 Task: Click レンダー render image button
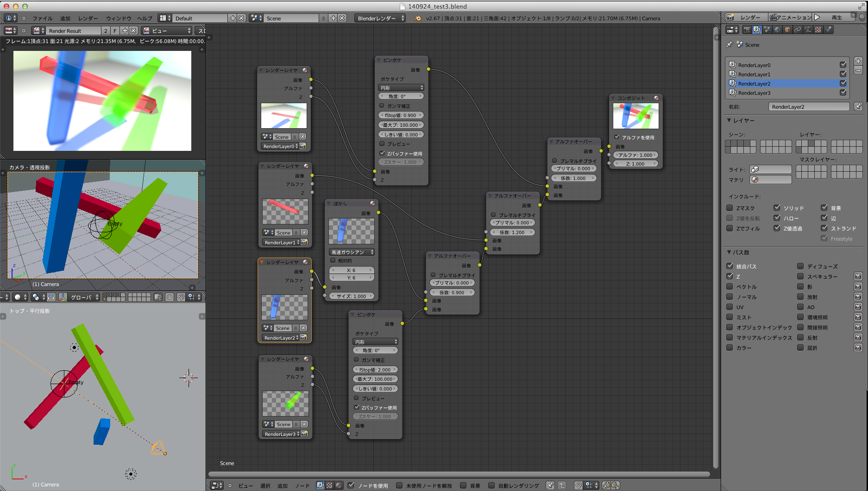click(746, 17)
